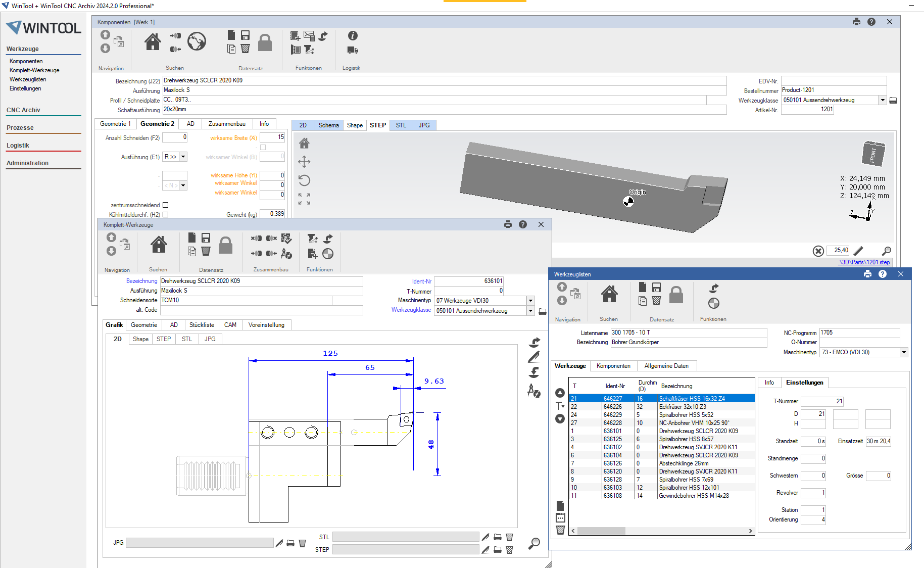Screen dimensions: 924x568
Task: Click fit-to-view icon in 3D viewer
Action: 304,199
